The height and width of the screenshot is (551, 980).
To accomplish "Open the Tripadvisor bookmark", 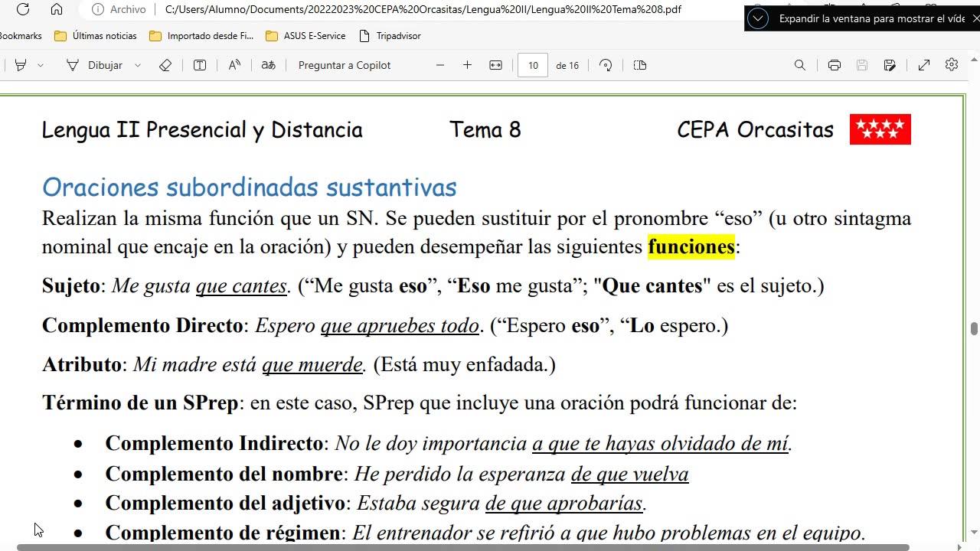I will click(390, 35).
